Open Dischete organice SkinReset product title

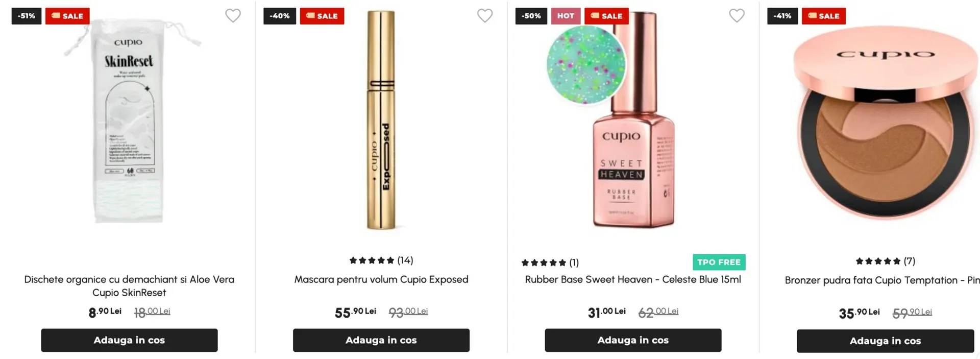[x=129, y=286]
